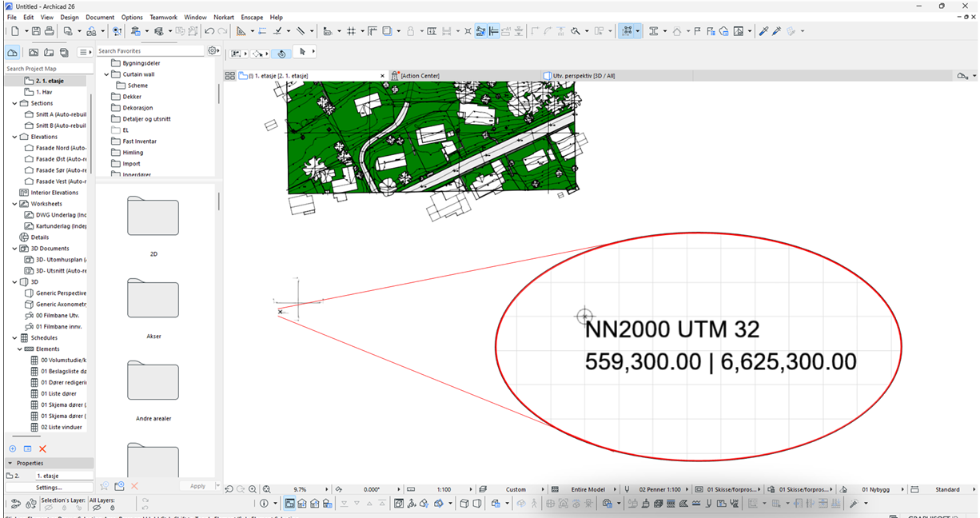Click the Search Favorites field
Screen dimensions: 980x518
pyautogui.click(x=150, y=51)
